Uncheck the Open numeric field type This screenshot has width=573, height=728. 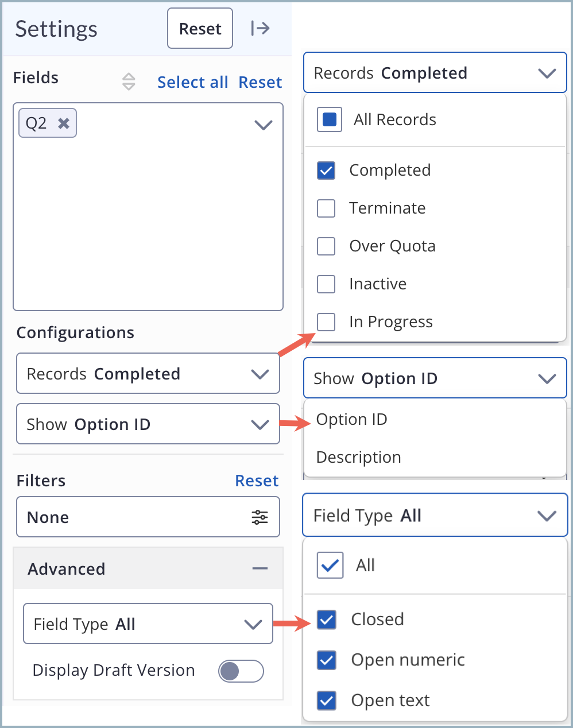pos(327,660)
